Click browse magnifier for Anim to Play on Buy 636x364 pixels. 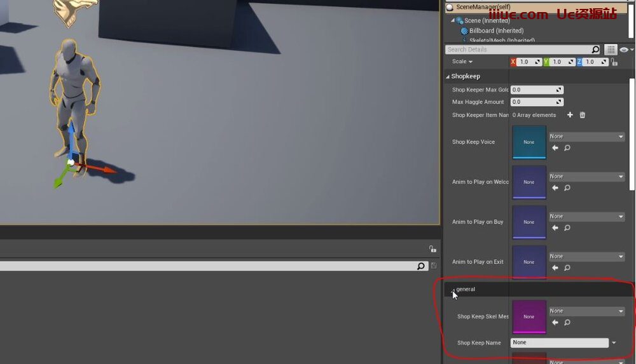coord(567,228)
